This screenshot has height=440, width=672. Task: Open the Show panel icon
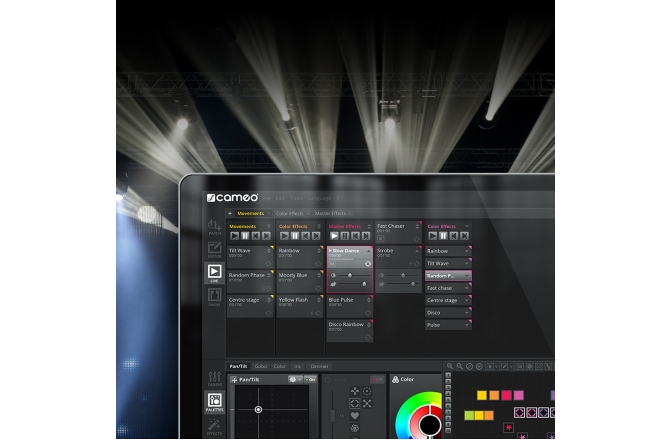(214, 297)
